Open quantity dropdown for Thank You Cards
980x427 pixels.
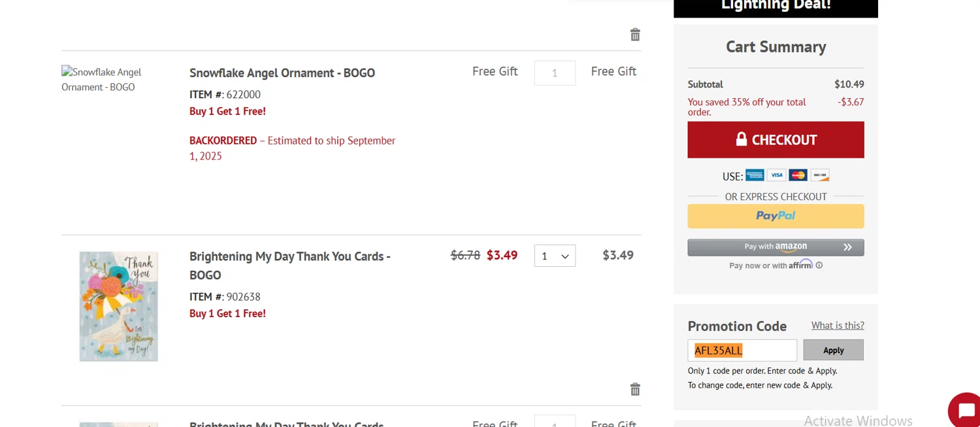point(555,256)
